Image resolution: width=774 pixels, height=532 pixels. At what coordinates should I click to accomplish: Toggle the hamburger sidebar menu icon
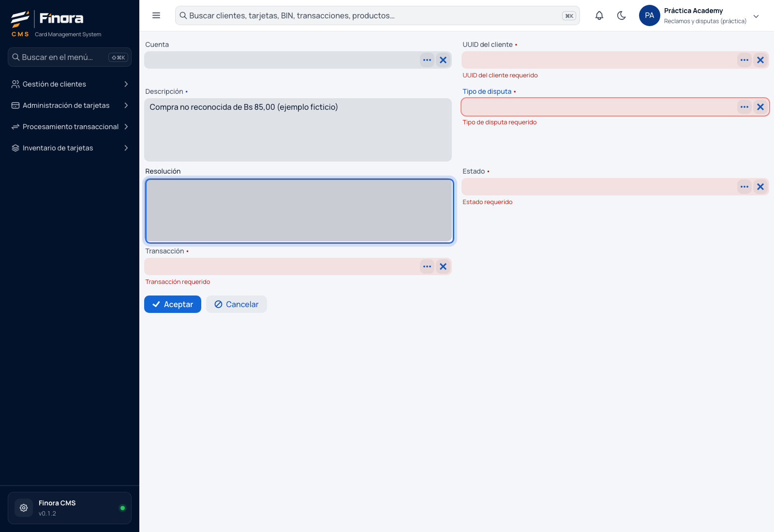(156, 15)
